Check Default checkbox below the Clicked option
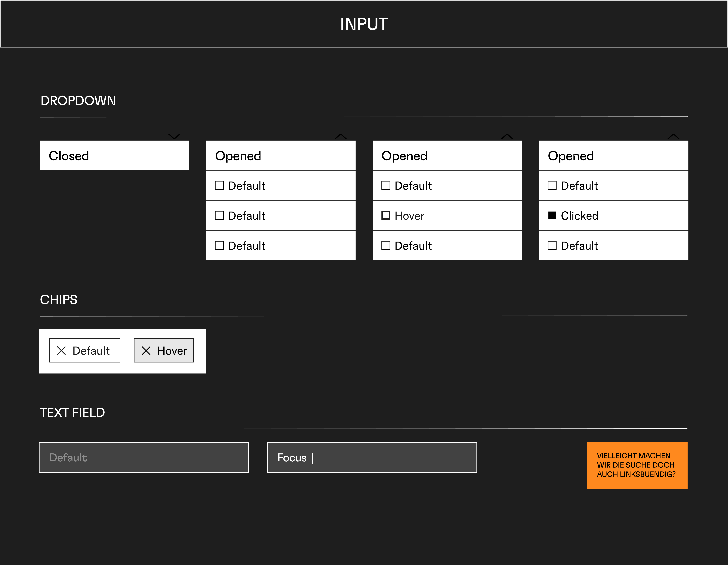 pos(552,245)
